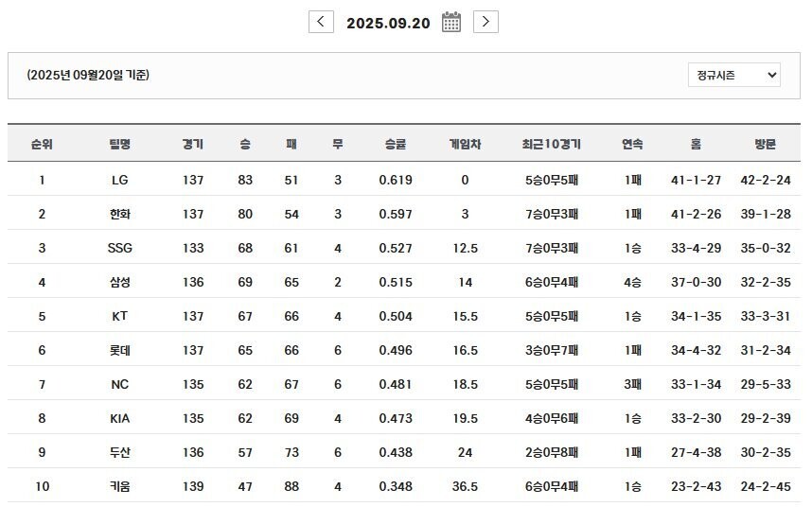Click the 게임차 column header

[465, 144]
